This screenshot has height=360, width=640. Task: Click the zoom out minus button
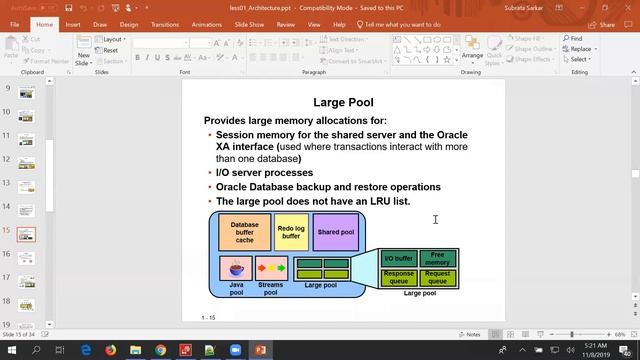coord(551,334)
